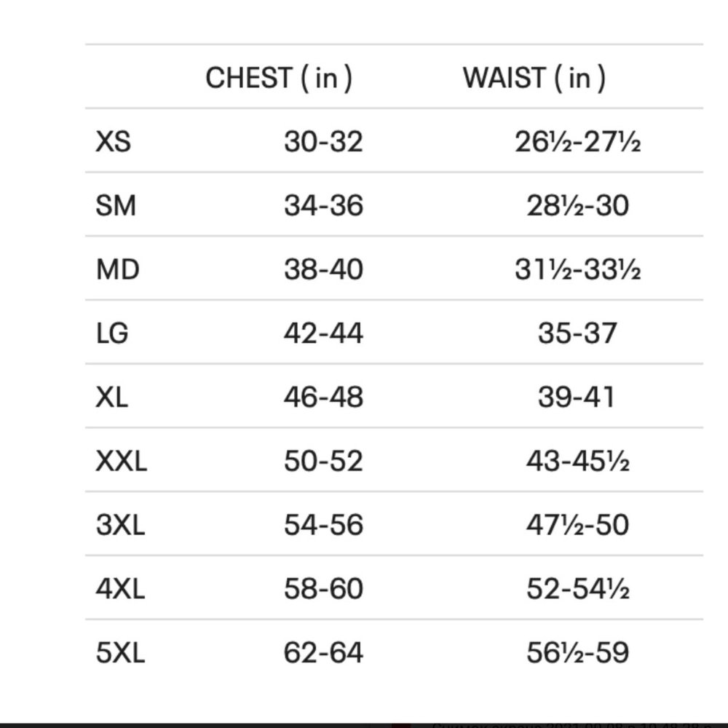This screenshot has width=728, height=728.
Task: Select chest measurement 38-40
Action: 323,270
